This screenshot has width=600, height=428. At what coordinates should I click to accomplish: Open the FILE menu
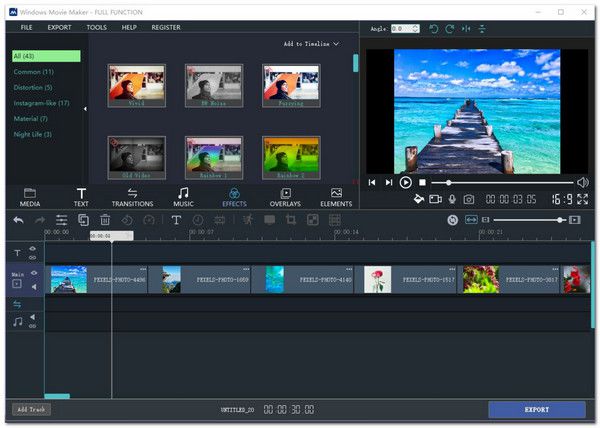(x=26, y=28)
